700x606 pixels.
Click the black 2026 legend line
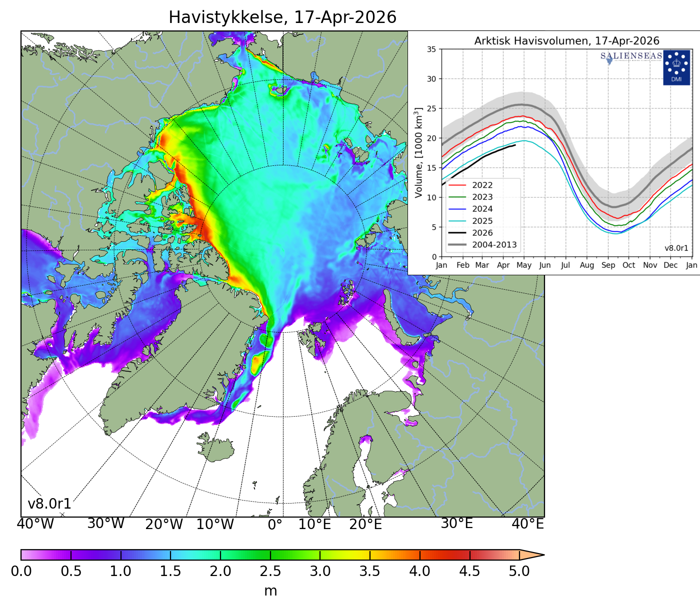click(457, 233)
